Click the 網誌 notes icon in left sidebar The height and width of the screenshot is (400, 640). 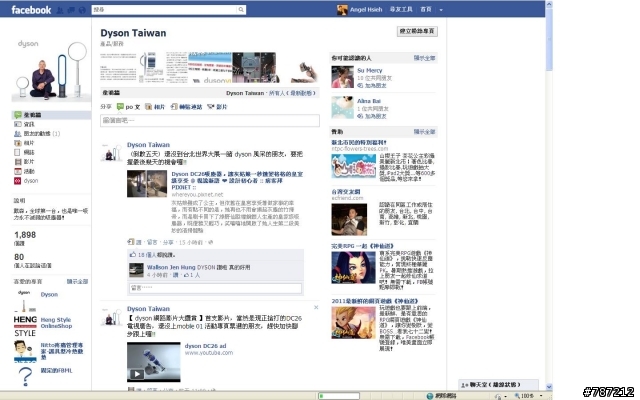[17, 152]
